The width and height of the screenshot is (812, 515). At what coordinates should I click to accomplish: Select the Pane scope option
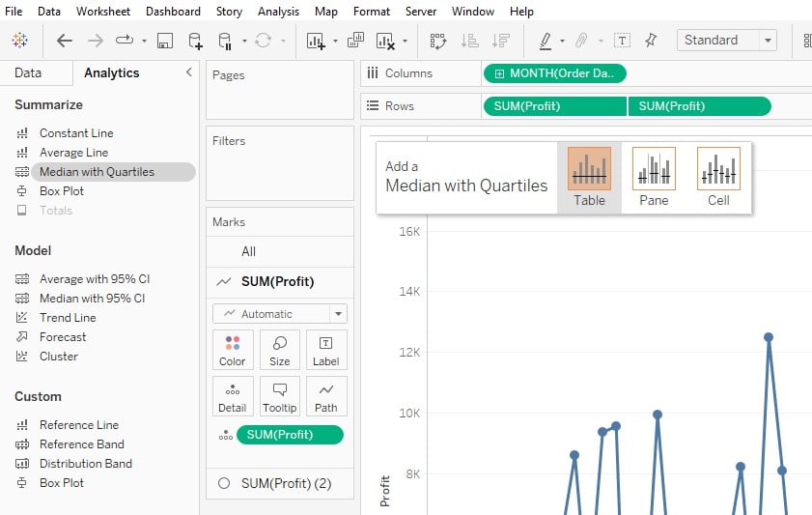pos(654,177)
